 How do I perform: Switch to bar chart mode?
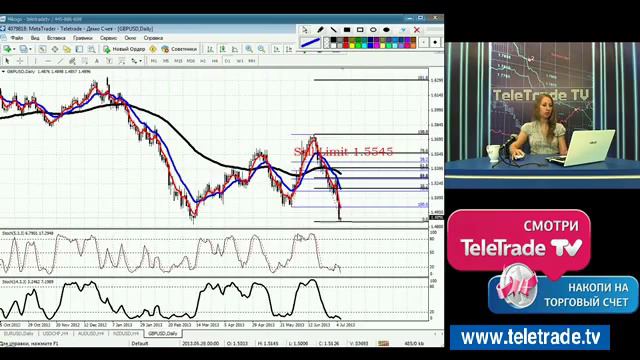click(210, 49)
